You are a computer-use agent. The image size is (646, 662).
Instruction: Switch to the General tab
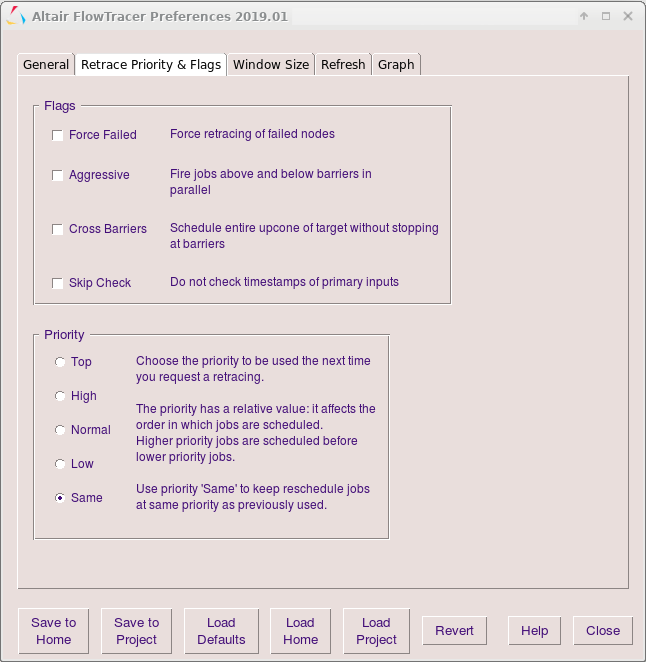click(46, 64)
